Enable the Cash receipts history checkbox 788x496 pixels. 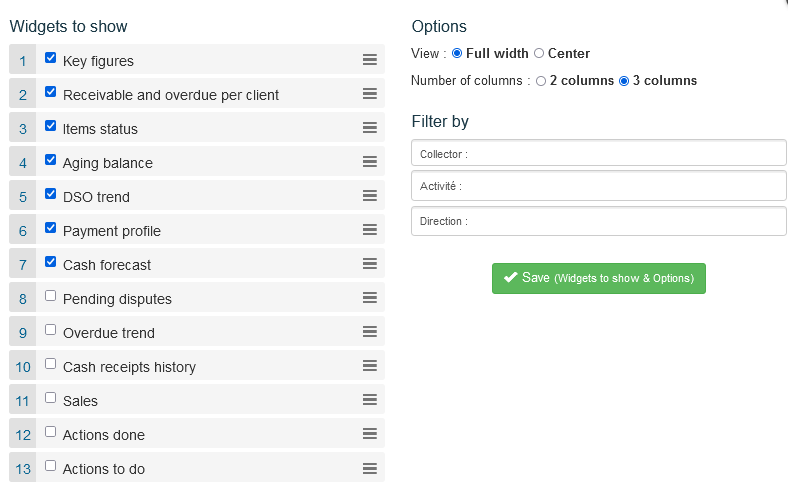(51, 364)
